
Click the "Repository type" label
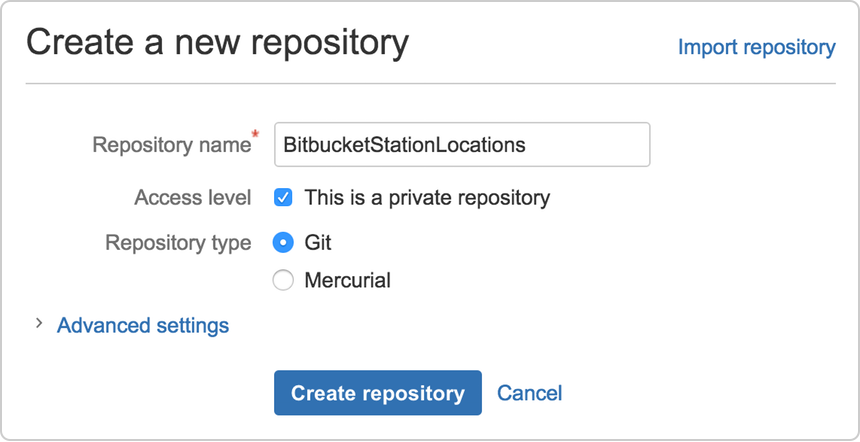pyautogui.click(x=178, y=243)
